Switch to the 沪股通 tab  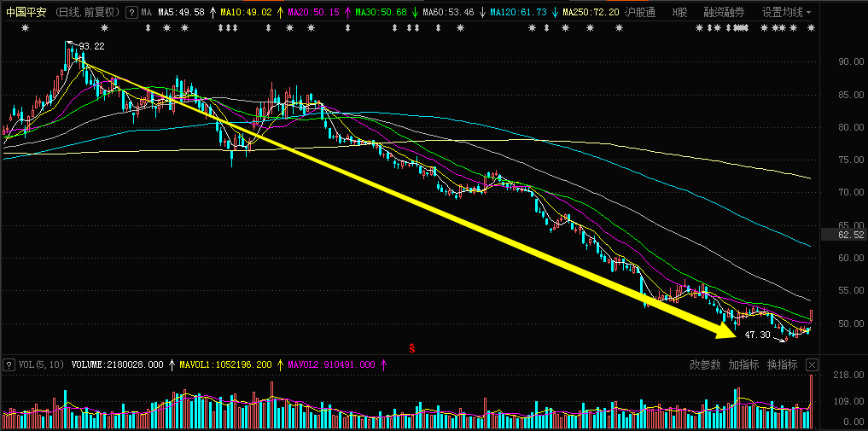tap(640, 13)
